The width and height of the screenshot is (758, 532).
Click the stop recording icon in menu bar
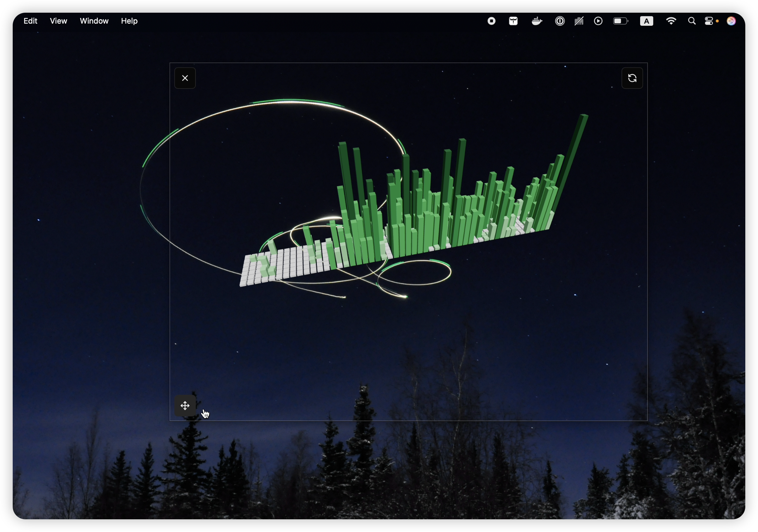(x=492, y=21)
